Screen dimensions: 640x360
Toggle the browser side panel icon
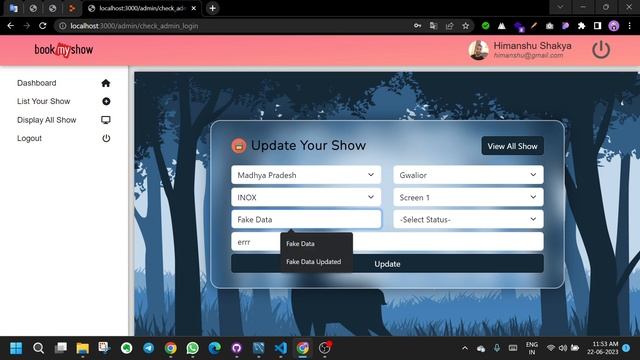point(597,26)
